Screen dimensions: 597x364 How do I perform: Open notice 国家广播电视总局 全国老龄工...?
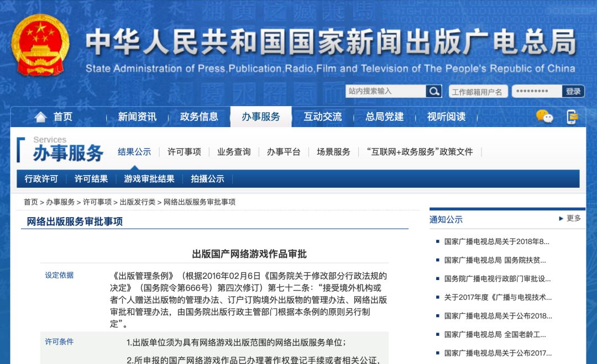pyautogui.click(x=495, y=335)
